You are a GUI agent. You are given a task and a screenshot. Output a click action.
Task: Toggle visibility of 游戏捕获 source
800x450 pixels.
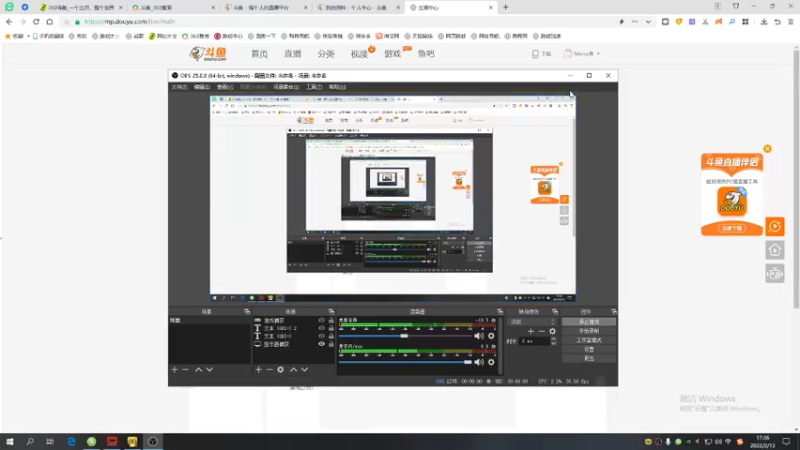[321, 320]
